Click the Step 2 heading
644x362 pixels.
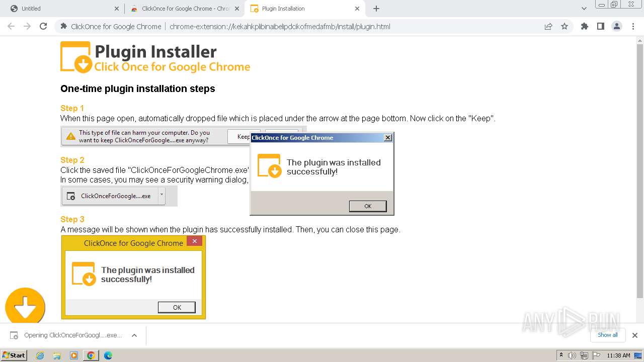72,160
